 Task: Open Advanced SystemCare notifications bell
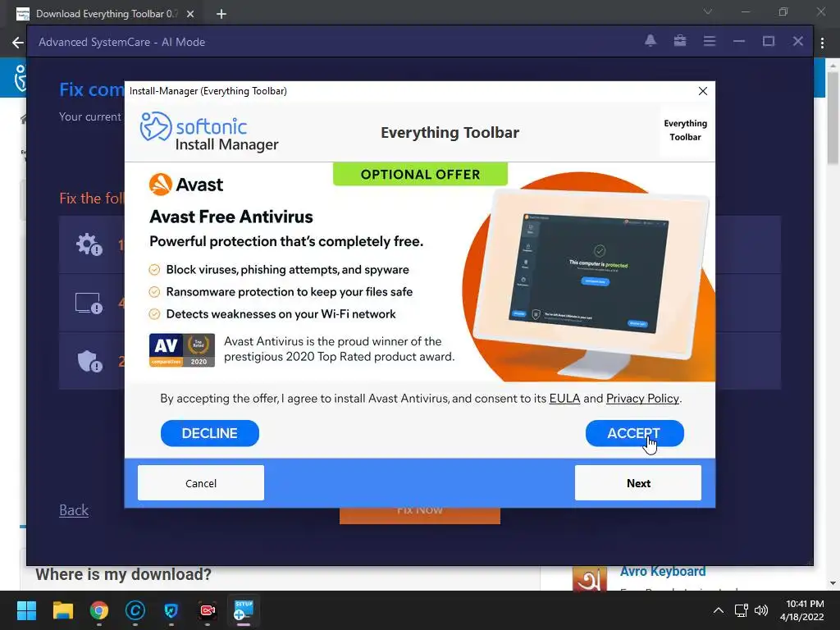click(651, 41)
